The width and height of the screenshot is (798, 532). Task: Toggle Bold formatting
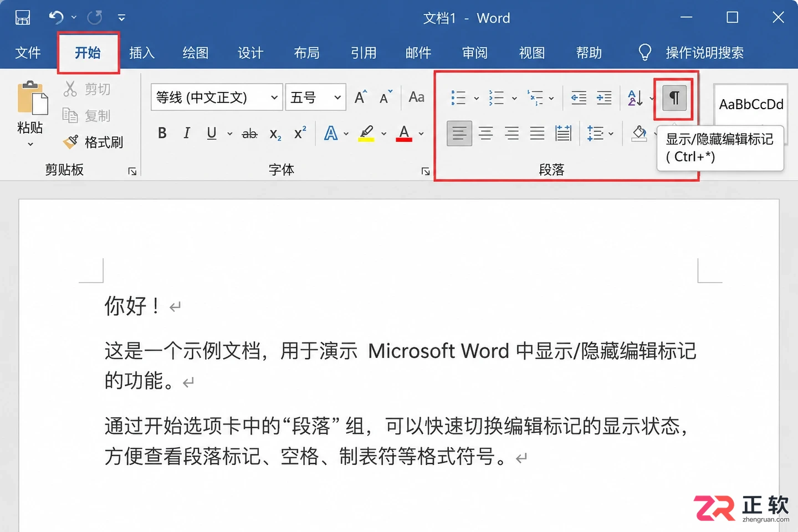click(162, 133)
